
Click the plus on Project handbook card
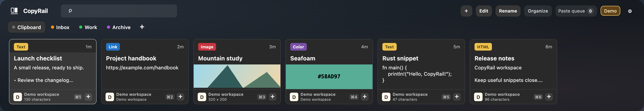coord(180,97)
